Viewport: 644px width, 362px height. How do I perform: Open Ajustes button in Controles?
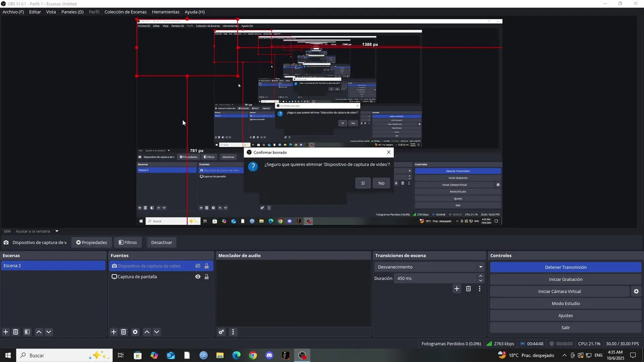click(x=566, y=315)
